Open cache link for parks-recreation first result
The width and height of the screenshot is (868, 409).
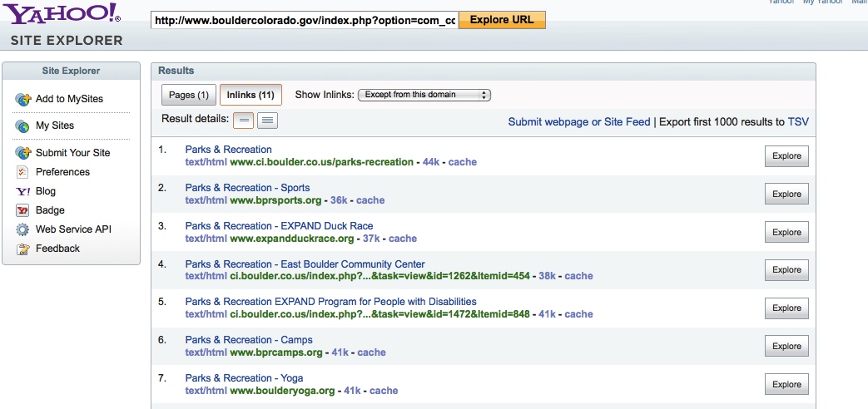[462, 162]
